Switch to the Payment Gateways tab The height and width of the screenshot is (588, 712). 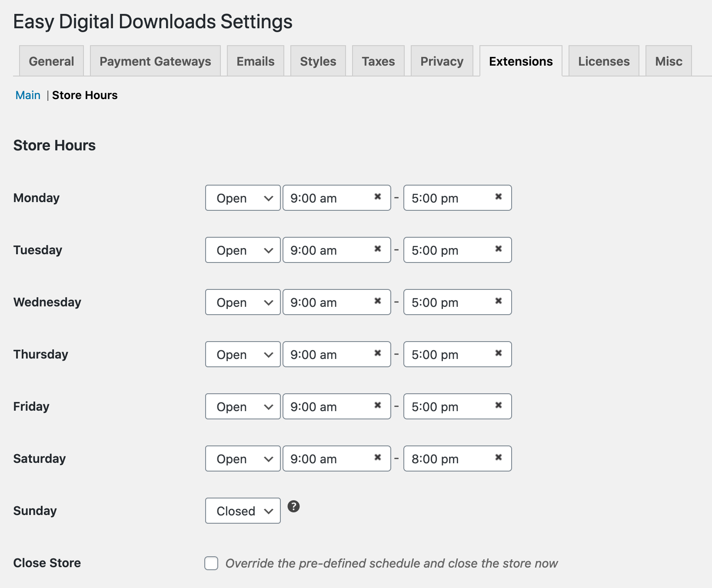click(155, 61)
